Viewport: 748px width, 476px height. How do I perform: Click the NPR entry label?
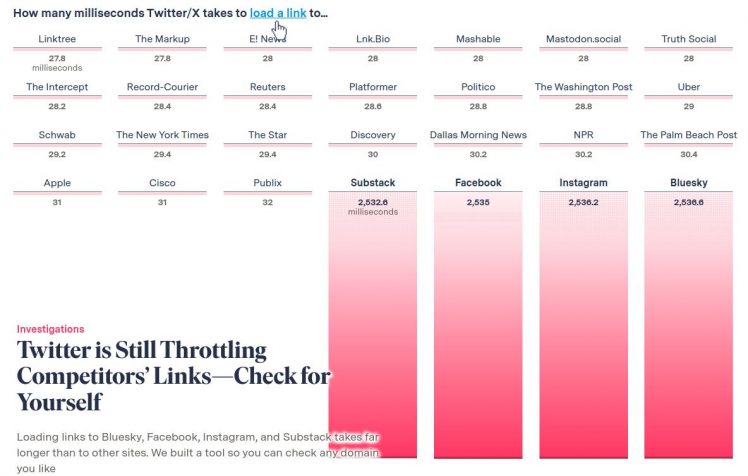[583, 135]
